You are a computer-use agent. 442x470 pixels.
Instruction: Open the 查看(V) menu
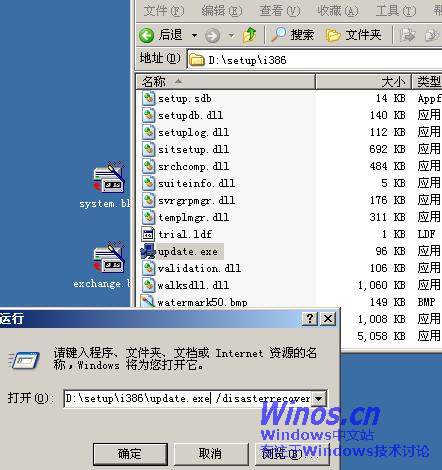[x=280, y=11]
